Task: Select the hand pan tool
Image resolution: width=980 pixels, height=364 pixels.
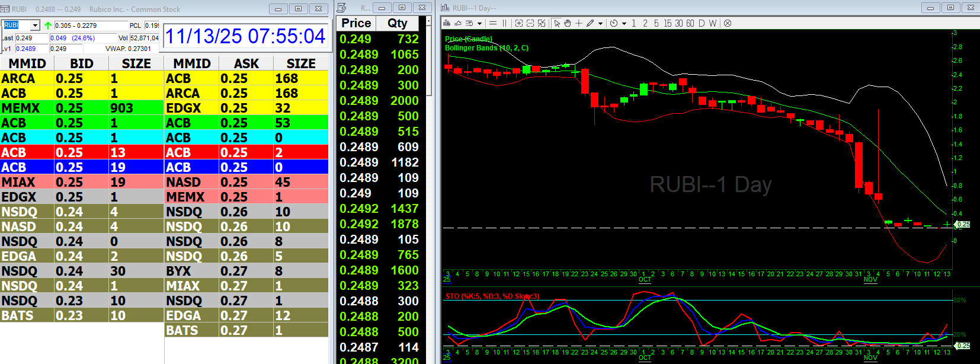Action: 567,23
